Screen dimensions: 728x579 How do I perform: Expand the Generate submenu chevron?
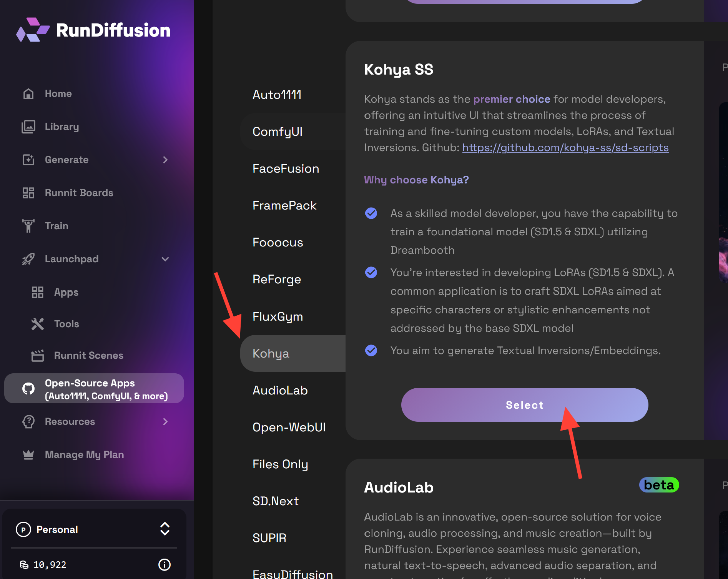pyautogui.click(x=165, y=160)
